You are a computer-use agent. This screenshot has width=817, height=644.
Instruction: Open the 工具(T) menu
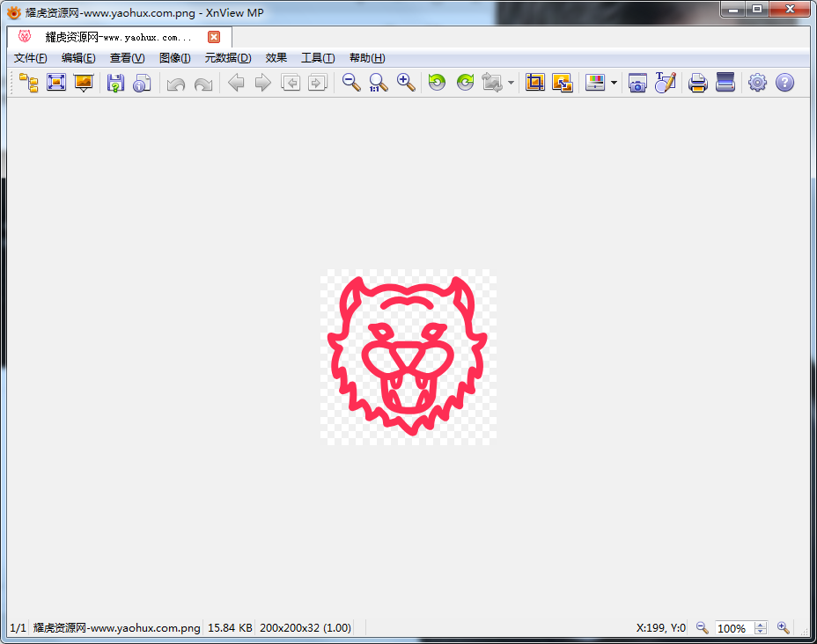pyautogui.click(x=318, y=58)
